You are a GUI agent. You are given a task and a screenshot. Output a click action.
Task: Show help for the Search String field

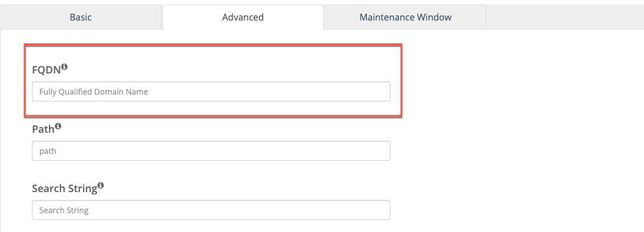(101, 185)
